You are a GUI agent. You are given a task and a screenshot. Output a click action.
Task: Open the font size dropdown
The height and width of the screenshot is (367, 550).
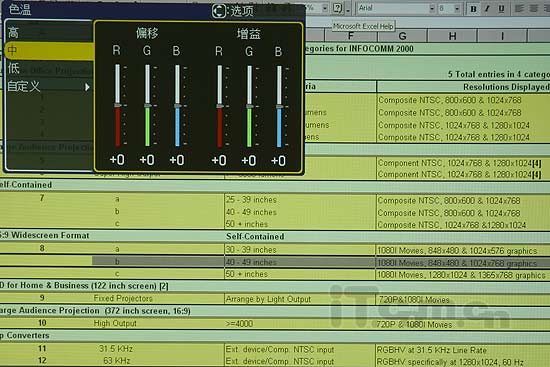point(457,8)
